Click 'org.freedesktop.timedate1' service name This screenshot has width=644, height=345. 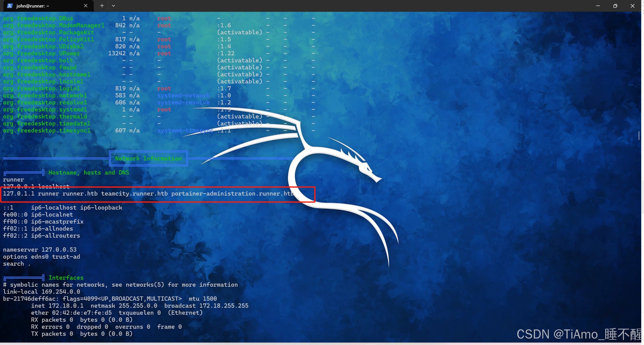[x=47, y=123]
